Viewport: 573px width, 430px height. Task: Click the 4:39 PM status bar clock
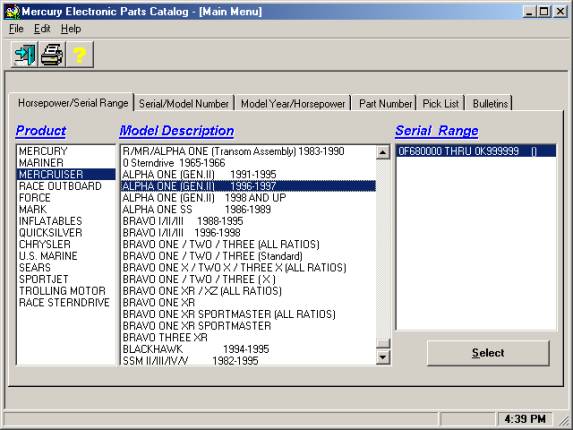point(525,419)
